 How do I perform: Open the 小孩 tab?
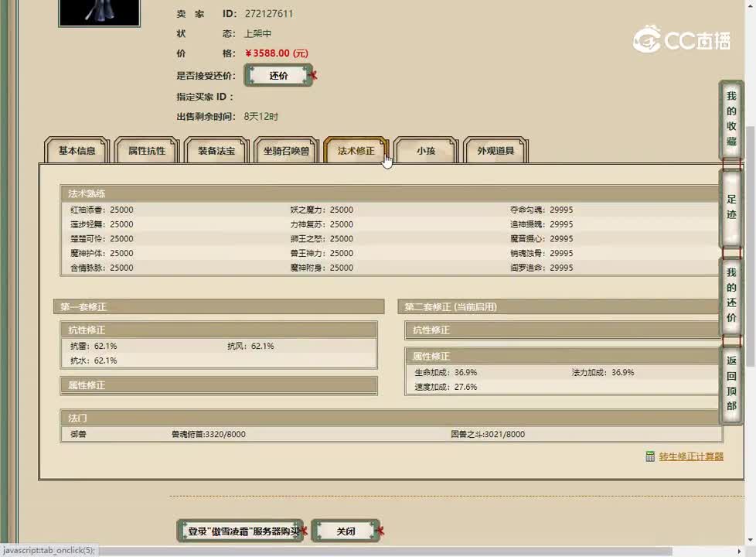pyautogui.click(x=424, y=152)
